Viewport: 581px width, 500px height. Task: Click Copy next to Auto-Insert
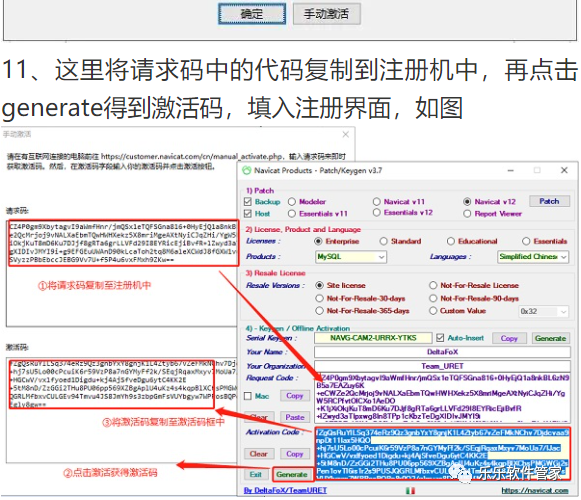[x=509, y=338]
